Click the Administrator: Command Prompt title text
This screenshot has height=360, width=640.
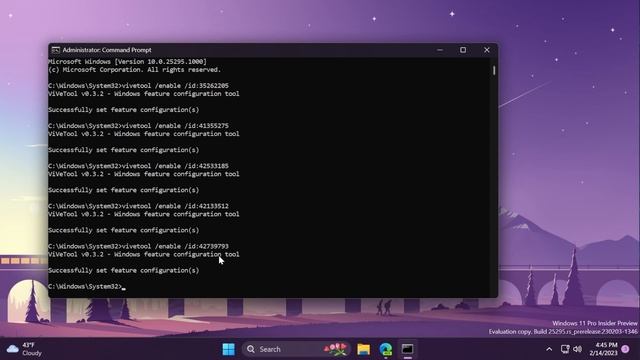(107, 50)
